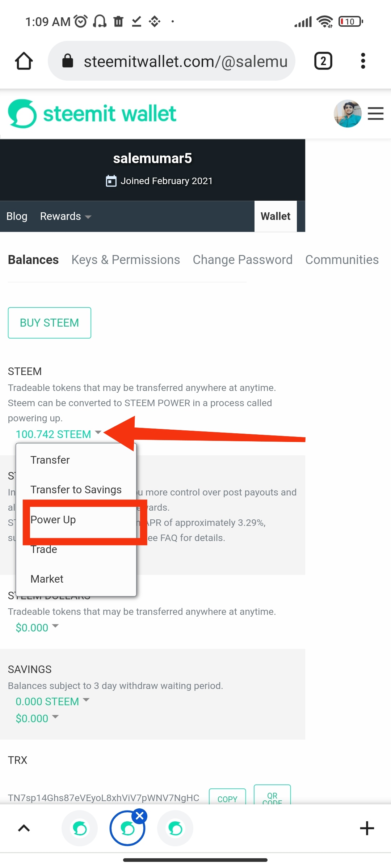
Task: Open the $0.000 Steem Dollars dropdown
Action: coord(37,627)
